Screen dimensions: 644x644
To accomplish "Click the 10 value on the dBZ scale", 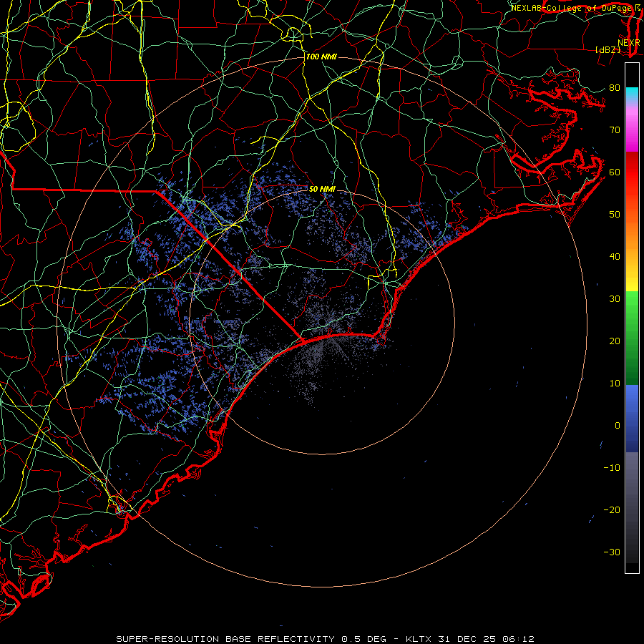I will [x=615, y=384].
